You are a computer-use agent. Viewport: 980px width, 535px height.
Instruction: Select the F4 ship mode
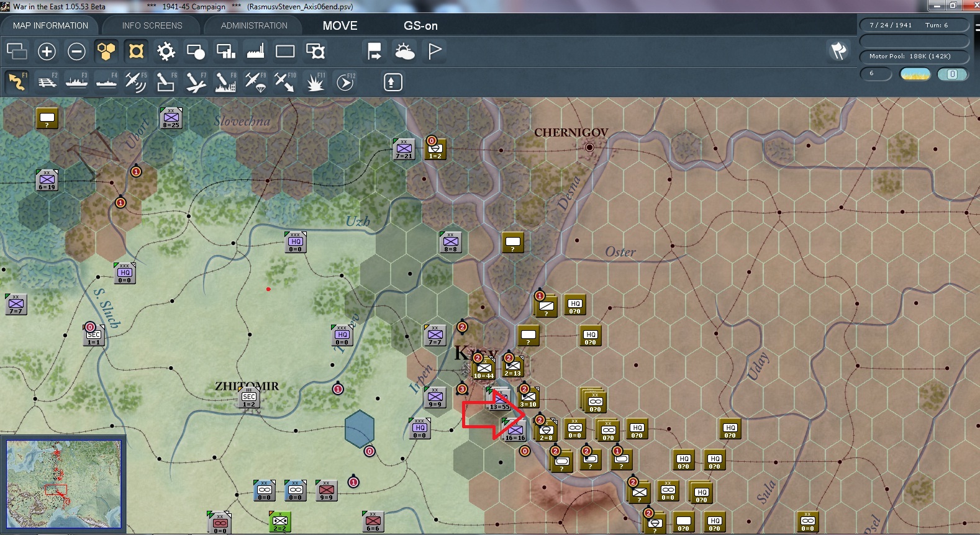tap(106, 82)
